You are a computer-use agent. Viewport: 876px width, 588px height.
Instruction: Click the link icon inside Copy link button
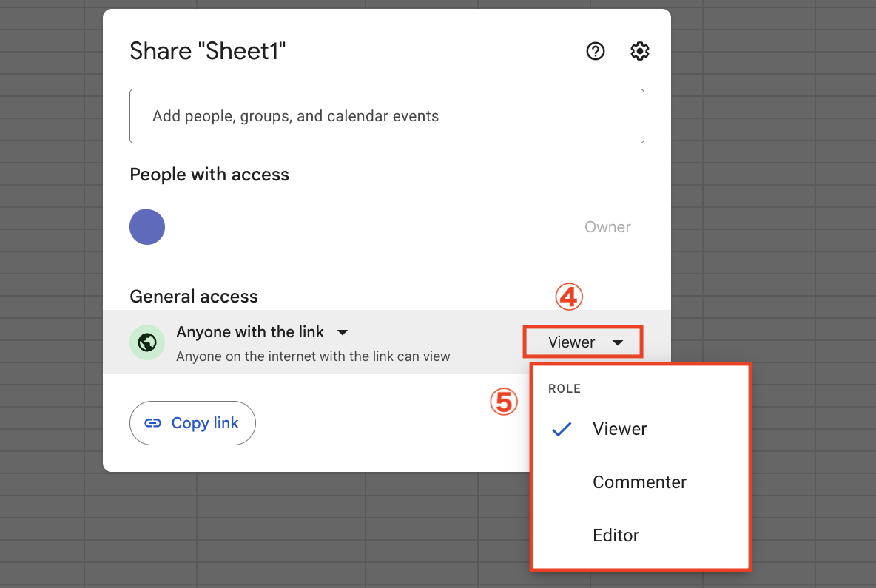tap(153, 422)
